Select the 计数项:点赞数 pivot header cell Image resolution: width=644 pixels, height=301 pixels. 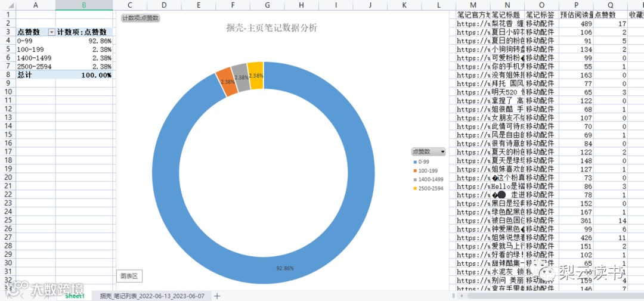(x=84, y=32)
